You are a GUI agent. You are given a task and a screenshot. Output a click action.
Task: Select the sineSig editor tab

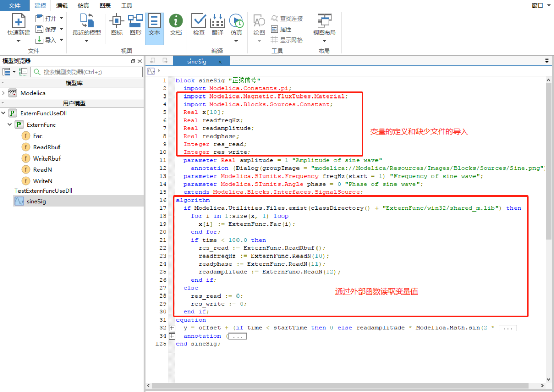coord(197,61)
